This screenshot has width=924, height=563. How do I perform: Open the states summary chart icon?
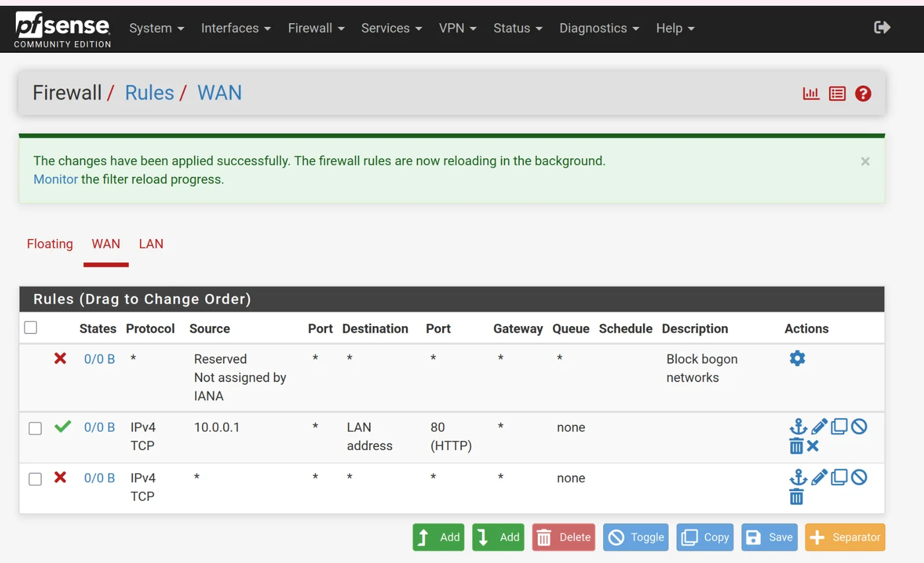coord(810,93)
